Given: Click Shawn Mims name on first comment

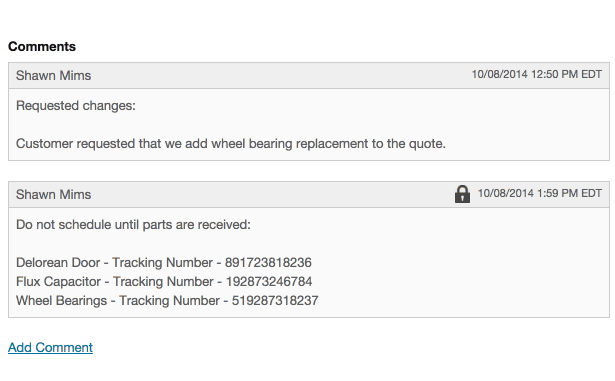Looking at the screenshot, I should (53, 75).
